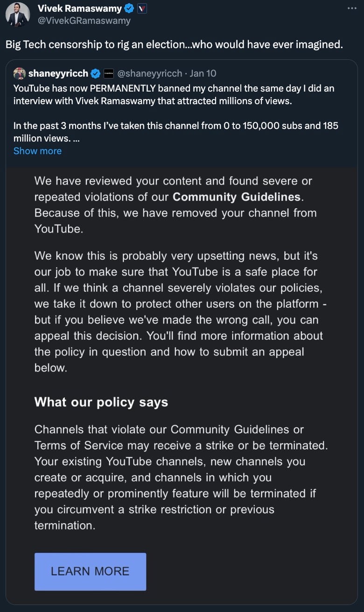Screen dimensions: 364x612
Task: Click the affiliate badge after Vivek's verified checkmark
Action: point(142,8)
